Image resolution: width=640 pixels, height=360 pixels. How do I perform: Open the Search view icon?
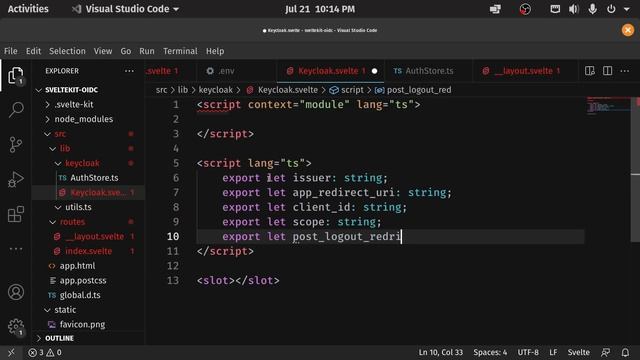click(16, 110)
